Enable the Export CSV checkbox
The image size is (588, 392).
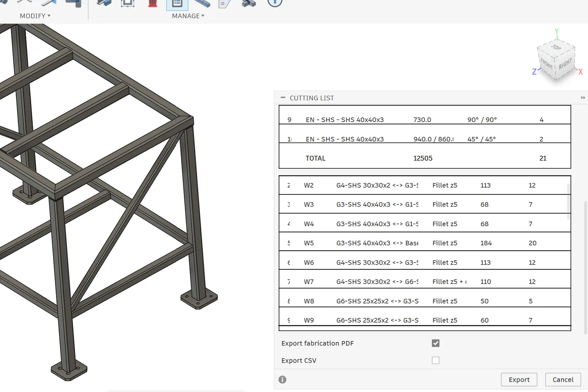click(x=436, y=360)
